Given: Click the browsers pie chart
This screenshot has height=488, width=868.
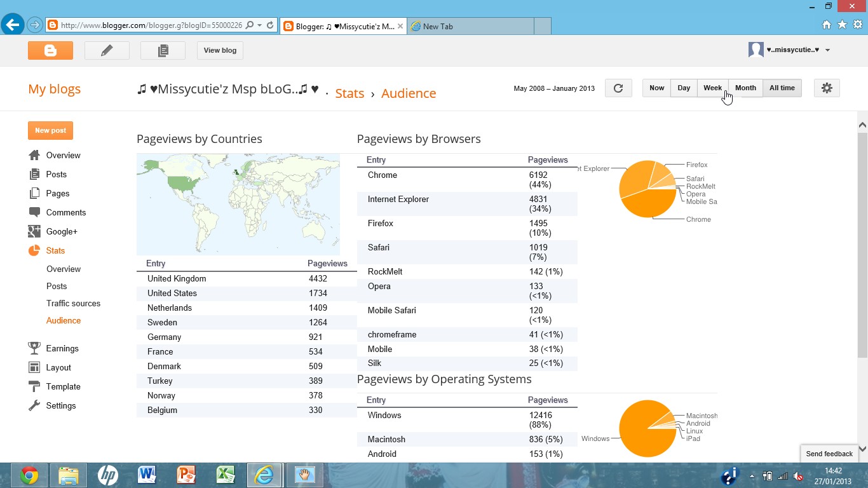Looking at the screenshot, I should (648, 189).
